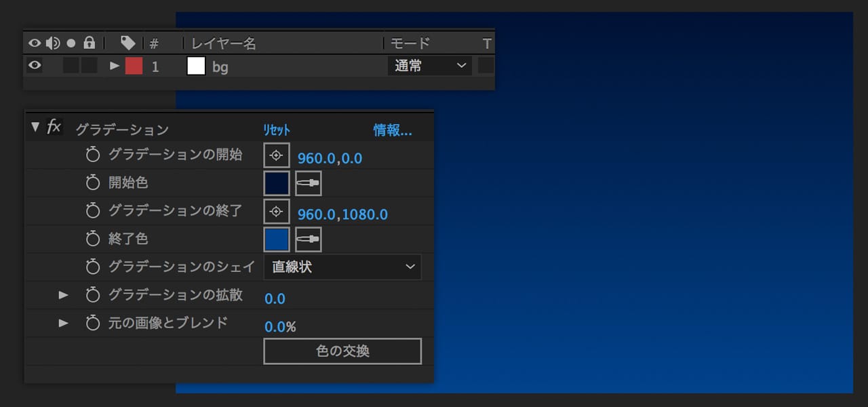Open the 直線状 gradient shape dropdown
The width and height of the screenshot is (868, 407).
342,267
